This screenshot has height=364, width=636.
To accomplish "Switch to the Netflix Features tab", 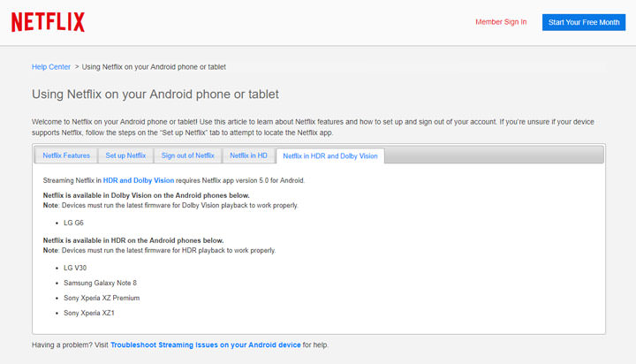I will pyautogui.click(x=66, y=155).
